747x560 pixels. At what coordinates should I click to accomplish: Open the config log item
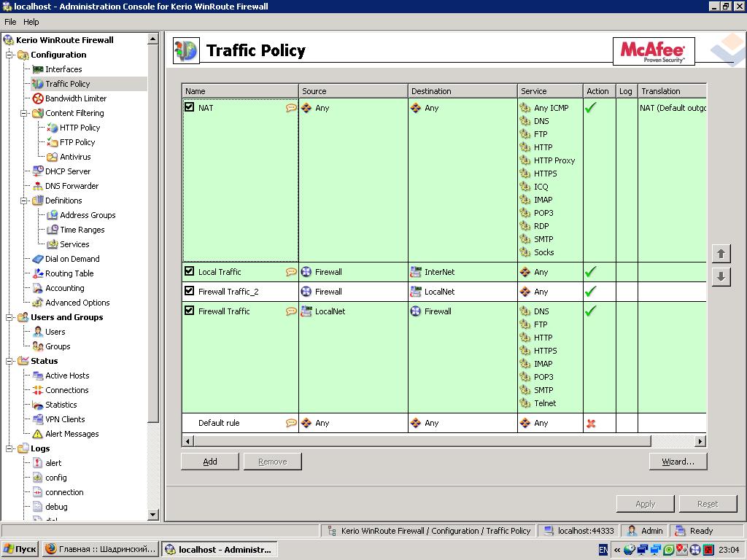point(55,478)
